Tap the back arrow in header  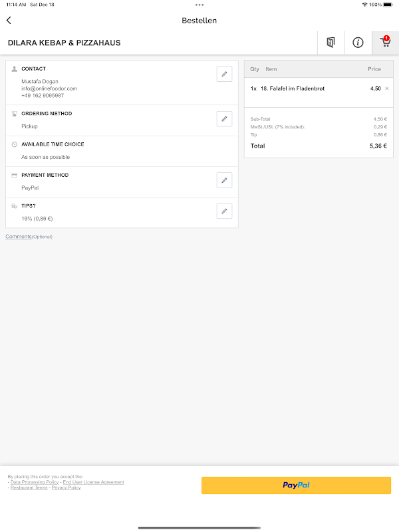pyautogui.click(x=9, y=21)
